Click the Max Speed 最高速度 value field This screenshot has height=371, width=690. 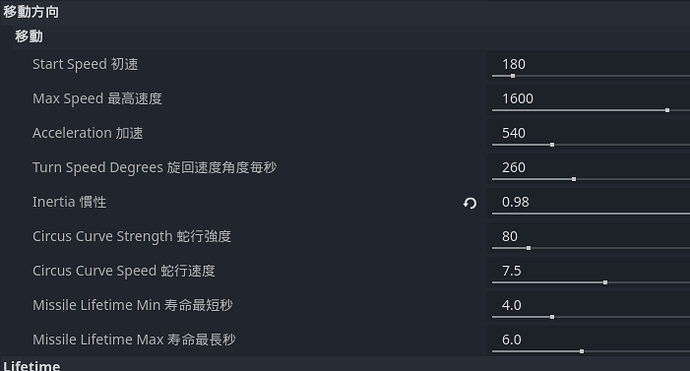click(x=588, y=99)
